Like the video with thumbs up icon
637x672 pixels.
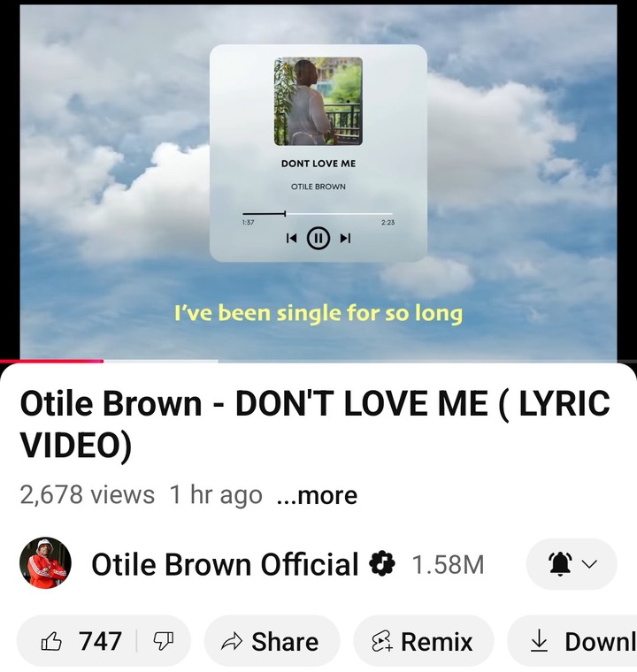pos(81,641)
